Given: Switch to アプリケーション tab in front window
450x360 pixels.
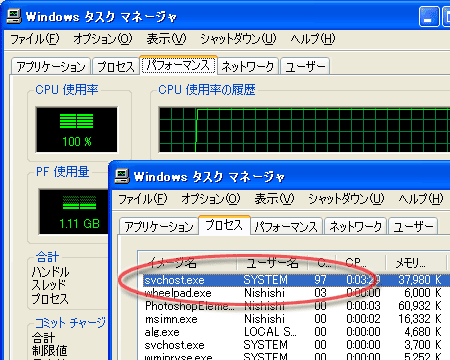Looking at the screenshot, I should click(x=159, y=227).
